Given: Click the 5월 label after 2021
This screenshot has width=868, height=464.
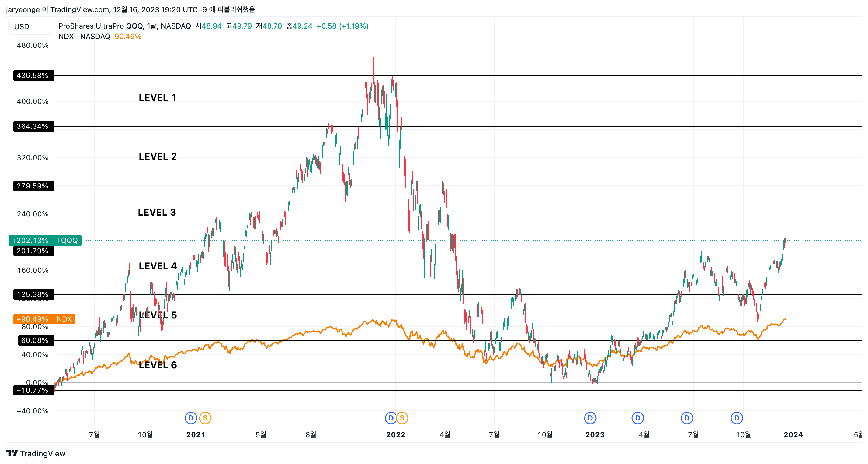Looking at the screenshot, I should [x=261, y=435].
